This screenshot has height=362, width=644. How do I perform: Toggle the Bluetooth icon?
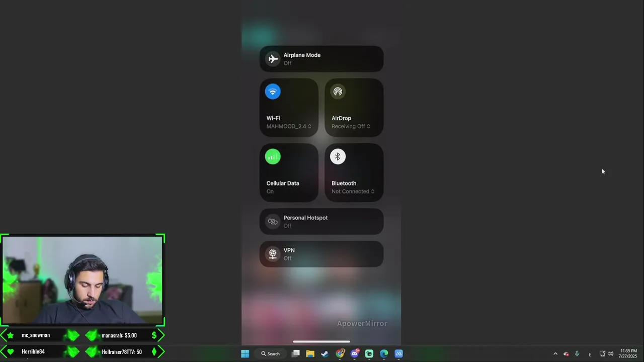tap(338, 157)
